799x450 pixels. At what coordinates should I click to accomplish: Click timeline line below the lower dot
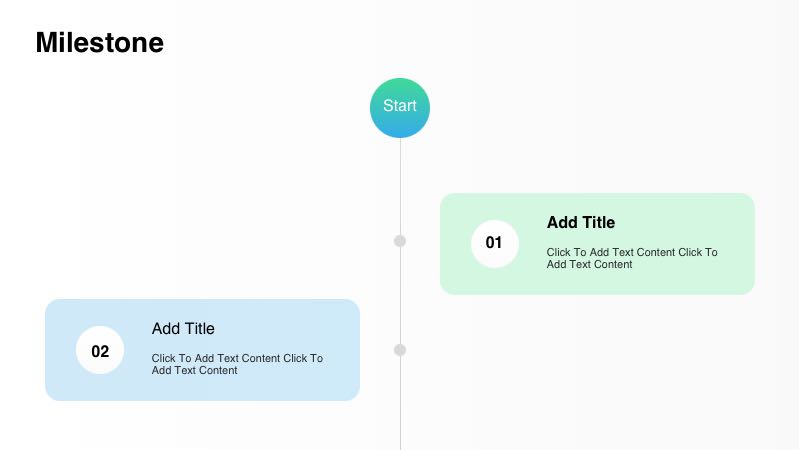point(400,405)
